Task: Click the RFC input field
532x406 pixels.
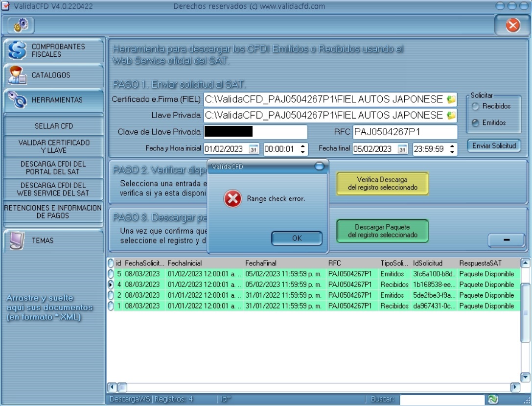Action: click(405, 132)
